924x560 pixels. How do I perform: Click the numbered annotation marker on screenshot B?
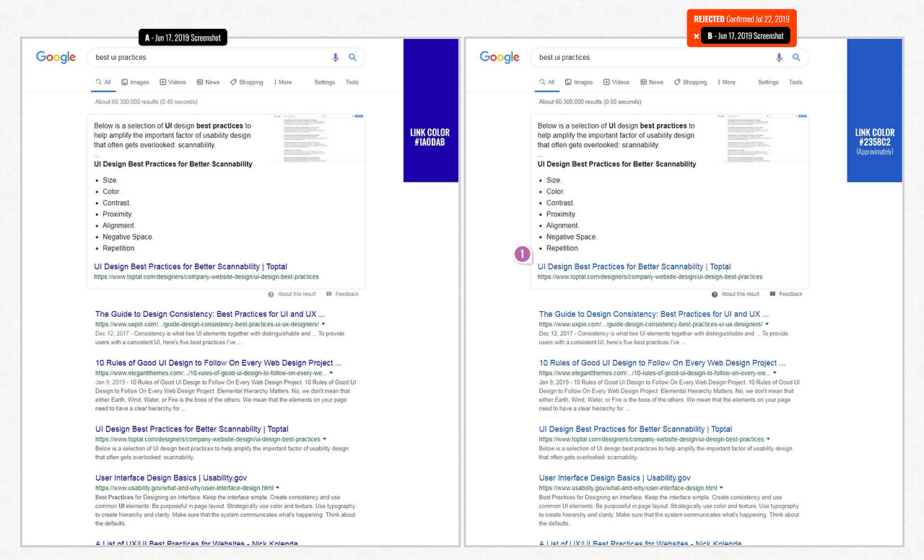[x=523, y=254]
